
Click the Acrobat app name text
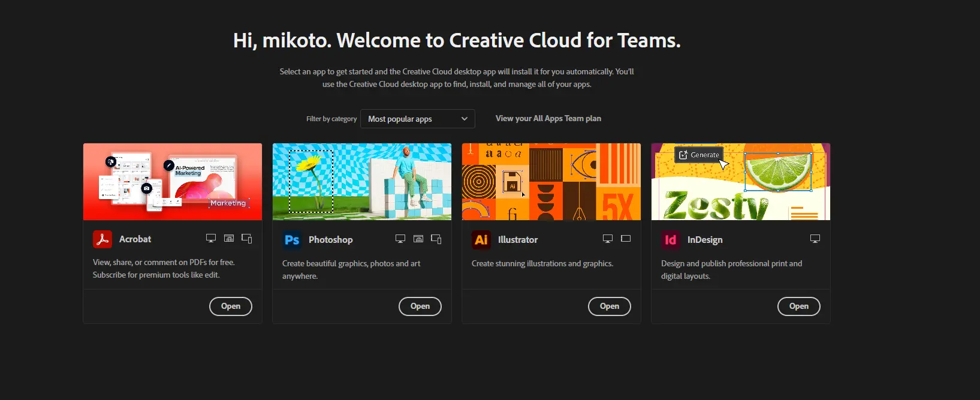tap(135, 239)
